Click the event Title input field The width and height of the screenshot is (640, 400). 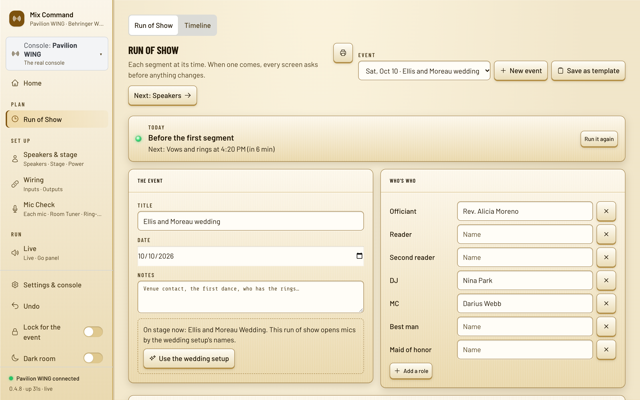(x=251, y=221)
